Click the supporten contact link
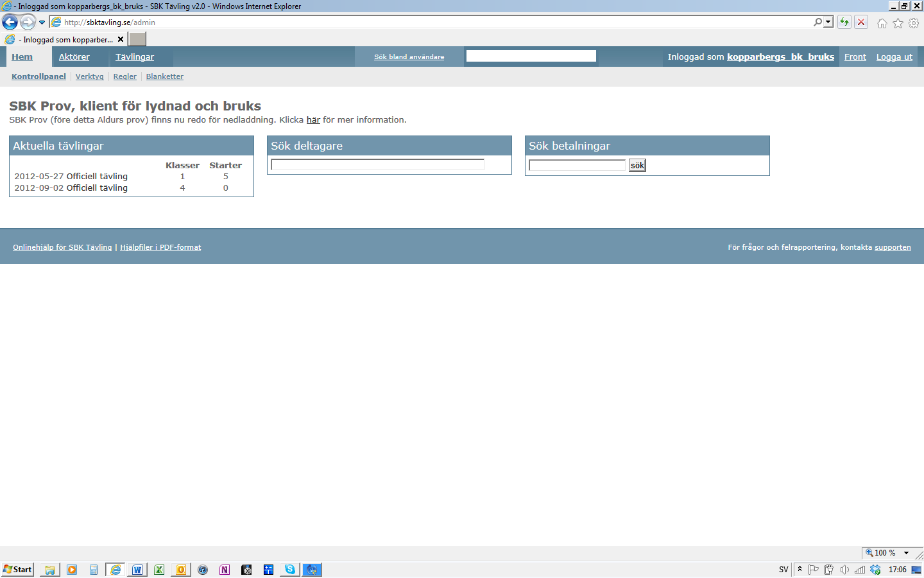Viewport: 924px width, 578px height. [893, 247]
